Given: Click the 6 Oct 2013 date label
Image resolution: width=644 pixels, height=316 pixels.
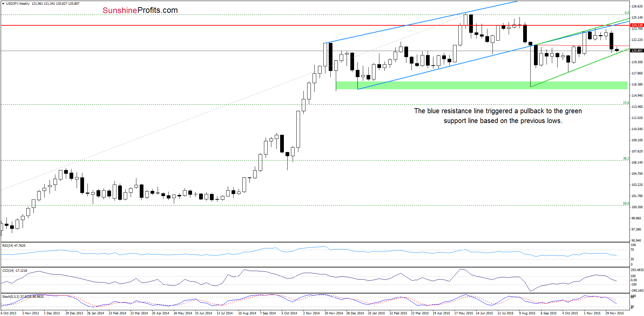Looking at the screenshot, I should pyautogui.click(x=8, y=313).
